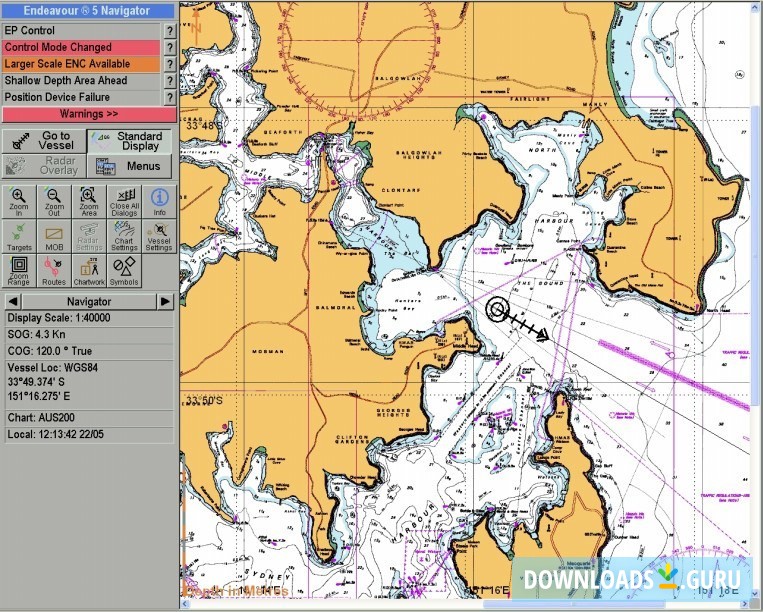The image size is (763, 612).
Task: Open help for Control Mode Changed
Action: pyautogui.click(x=169, y=47)
